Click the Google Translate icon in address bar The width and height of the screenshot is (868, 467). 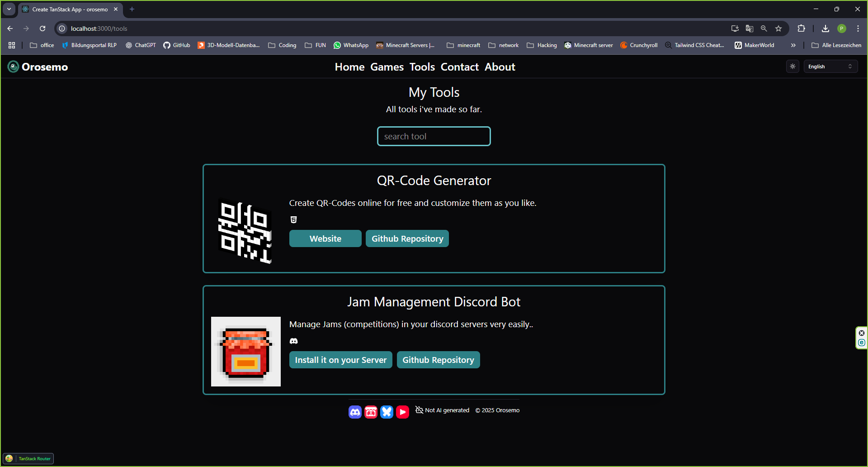tap(749, 29)
